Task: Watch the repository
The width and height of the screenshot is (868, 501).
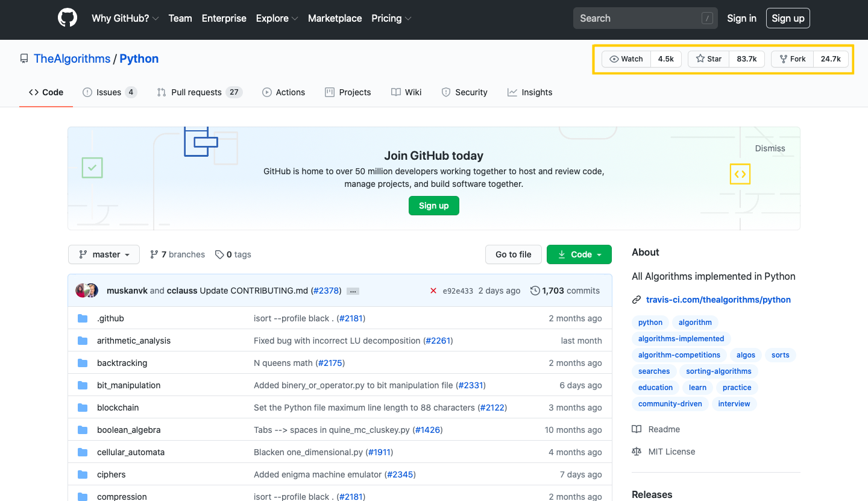Action: tap(626, 58)
